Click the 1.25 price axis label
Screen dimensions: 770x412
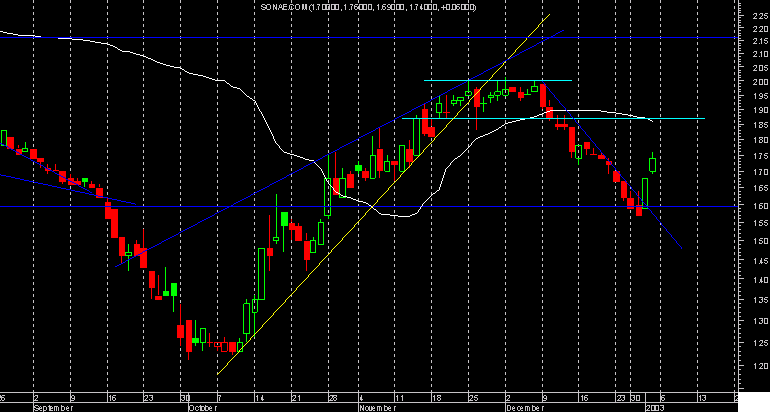[760, 343]
